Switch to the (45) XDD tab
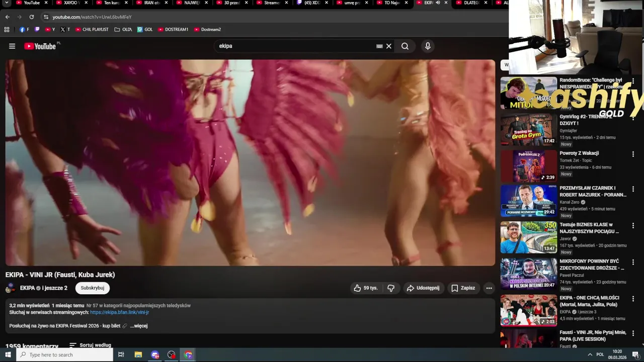Screen dimensions: 644x362 point(311,3)
